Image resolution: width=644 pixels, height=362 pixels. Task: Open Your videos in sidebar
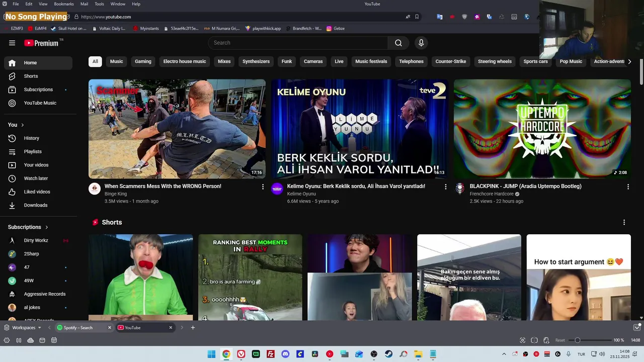pos(38,165)
